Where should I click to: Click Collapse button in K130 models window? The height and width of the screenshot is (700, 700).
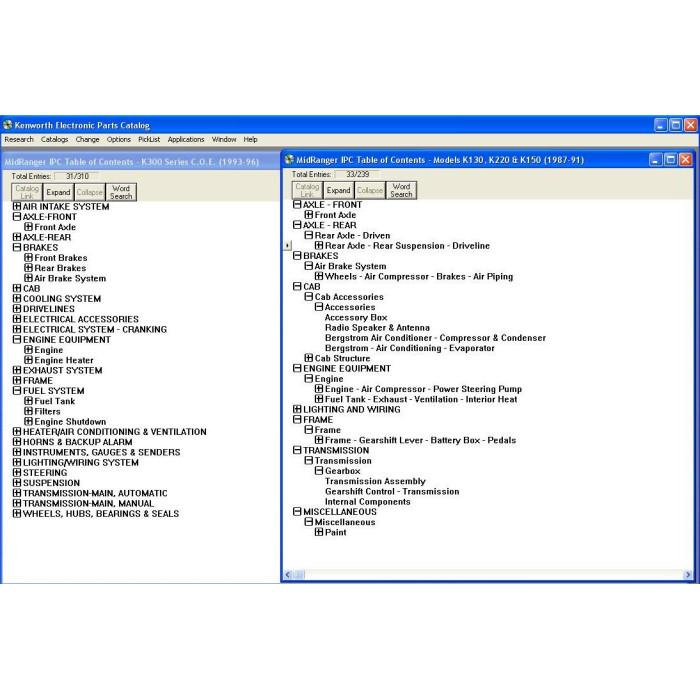[370, 190]
